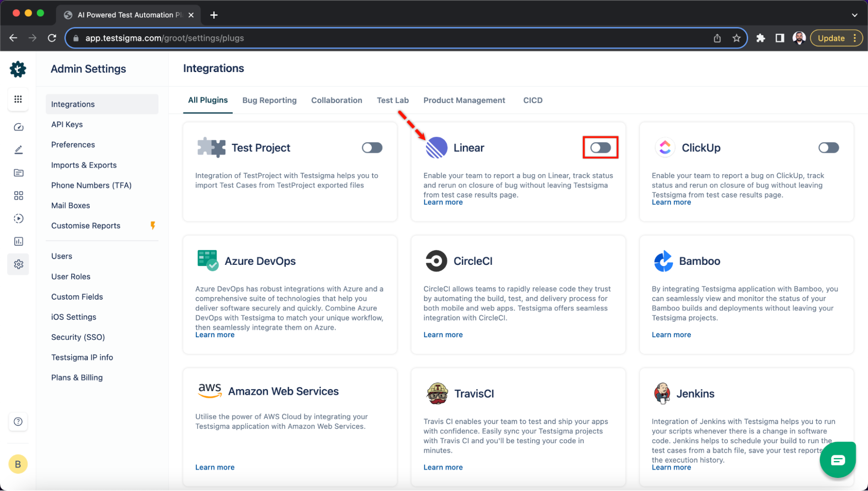Click the Bamboo logo
Image resolution: width=868 pixels, height=491 pixels.
[663, 261]
